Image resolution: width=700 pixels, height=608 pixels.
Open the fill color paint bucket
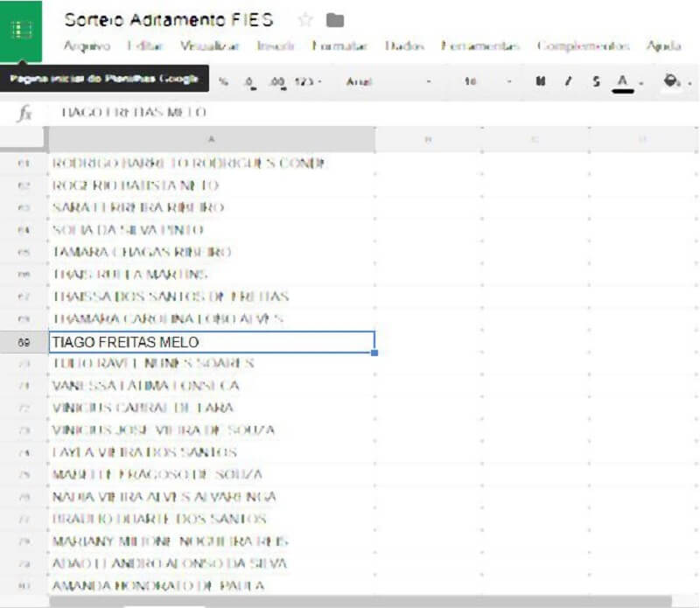[x=672, y=81]
